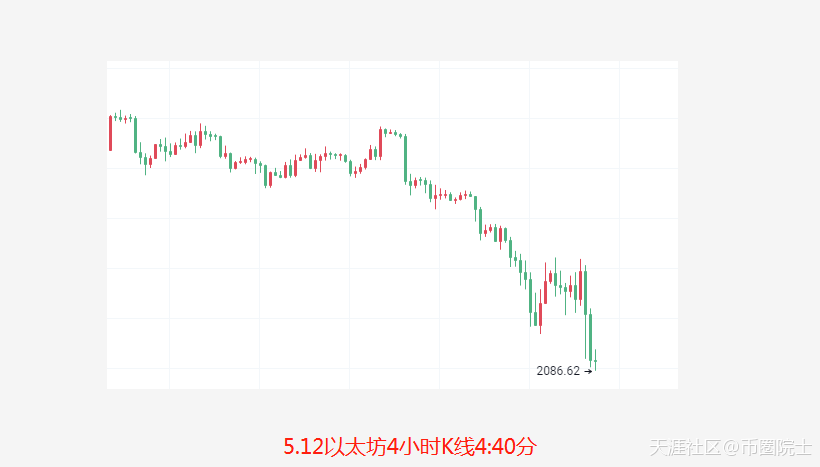The width and height of the screenshot is (820, 467).
Task: Click the long green candle starting the mid-chart drop
Action: [x=405, y=158]
